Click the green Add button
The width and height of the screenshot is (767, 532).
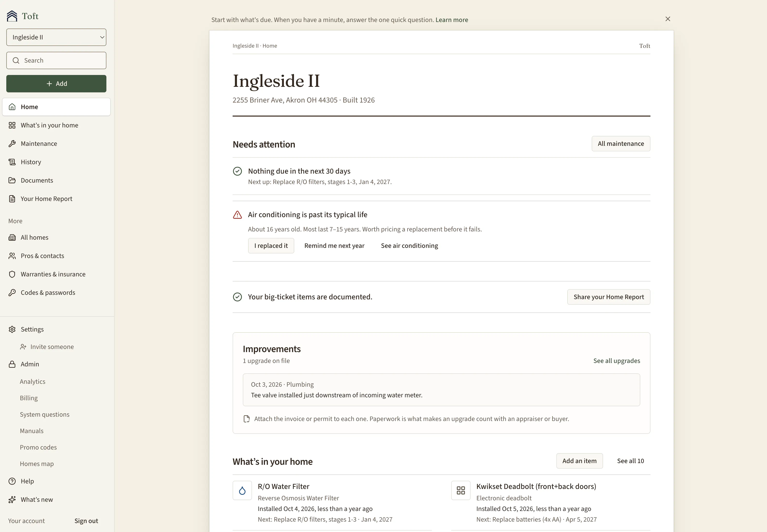[56, 83]
